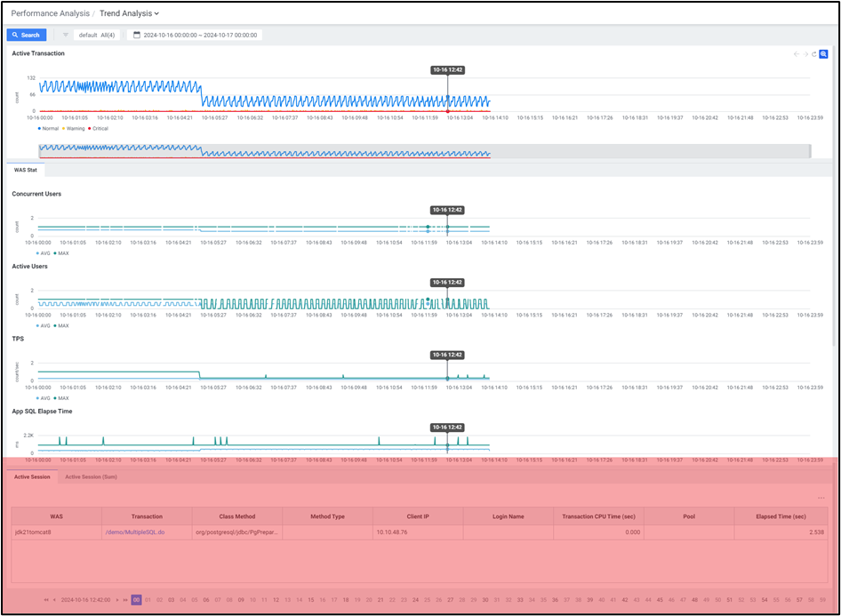
Task: Toggle the Warning legend series
Action: tap(75, 128)
